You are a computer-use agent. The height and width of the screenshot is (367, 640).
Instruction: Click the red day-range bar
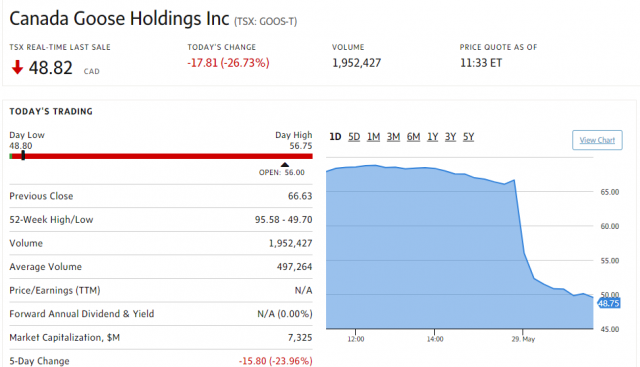161,156
